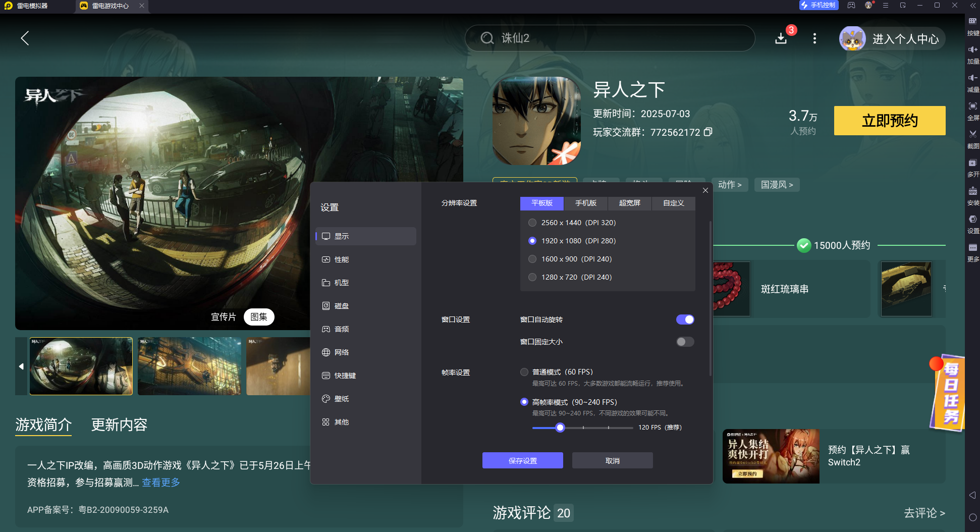Enable the 窗口固定大小 fixed-size switch
This screenshot has width=980, height=532.
click(x=685, y=342)
